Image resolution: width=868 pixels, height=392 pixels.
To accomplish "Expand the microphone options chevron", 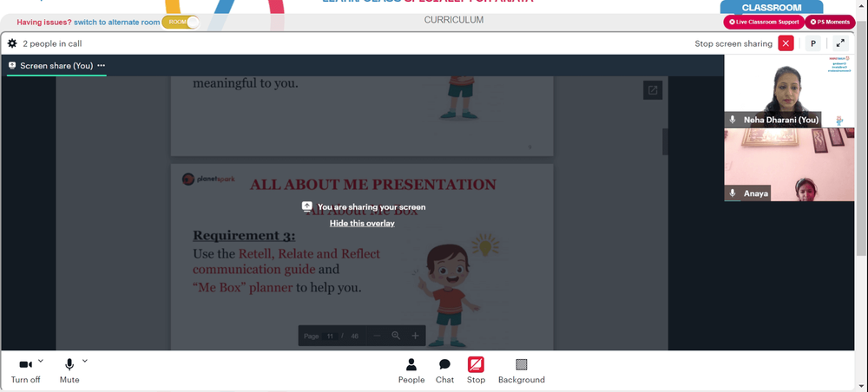I will pos(85,361).
